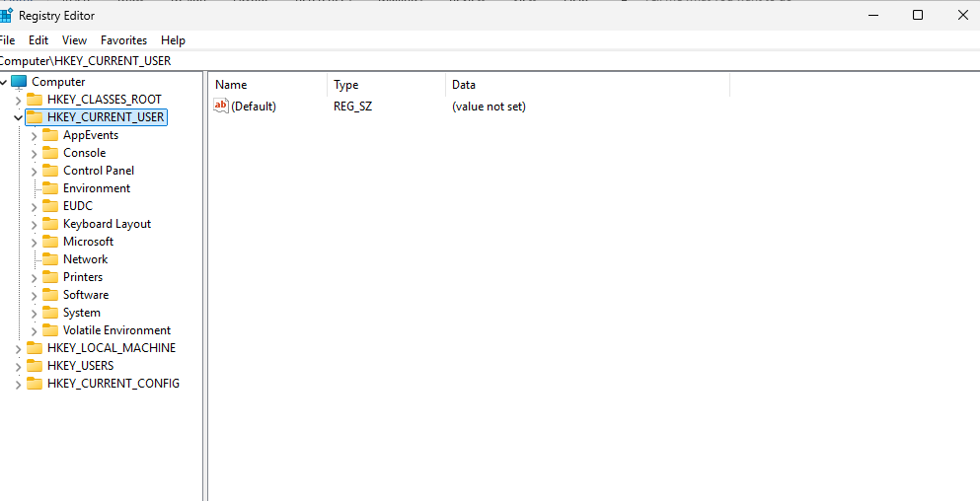Click the Computer monitor icon in tree

(20, 82)
